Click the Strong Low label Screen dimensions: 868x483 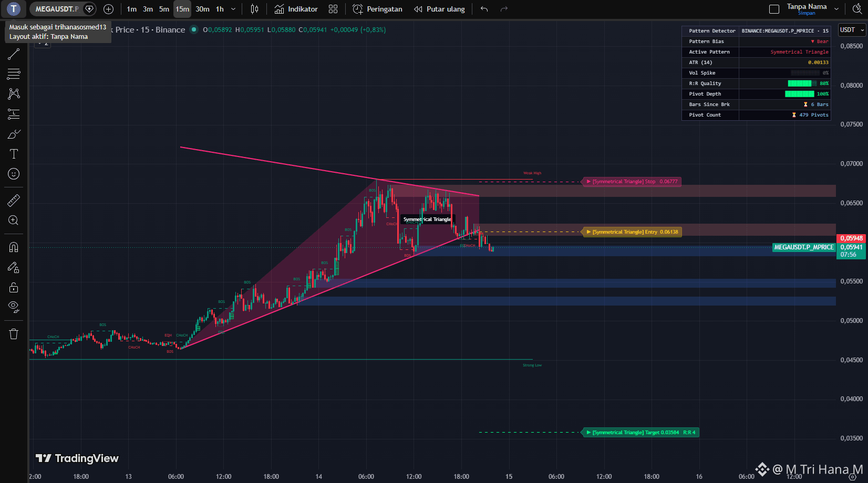click(532, 365)
